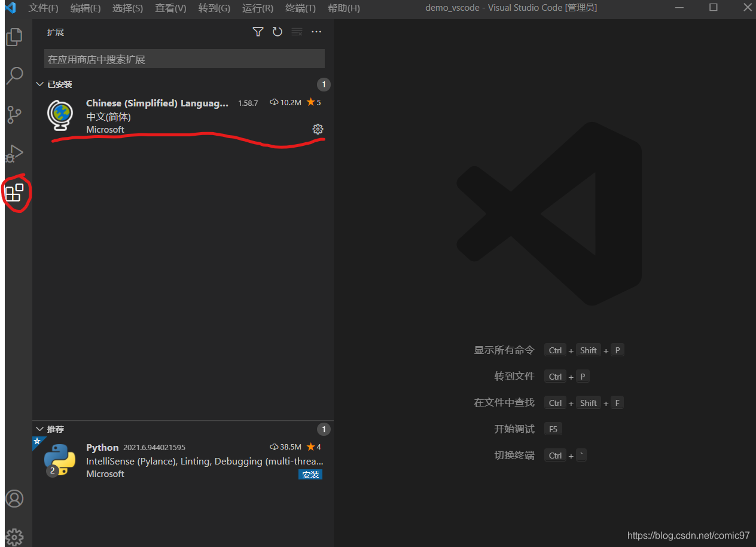
Task: Refresh the extensions list
Action: point(278,32)
